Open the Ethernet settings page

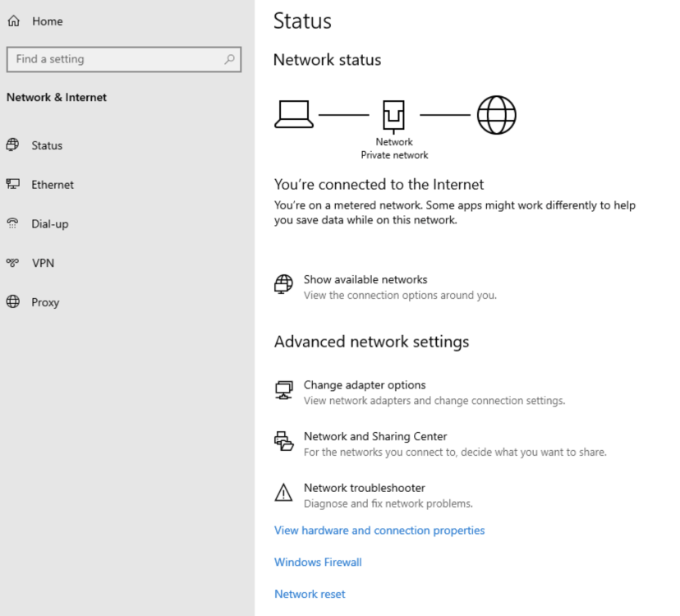click(52, 185)
